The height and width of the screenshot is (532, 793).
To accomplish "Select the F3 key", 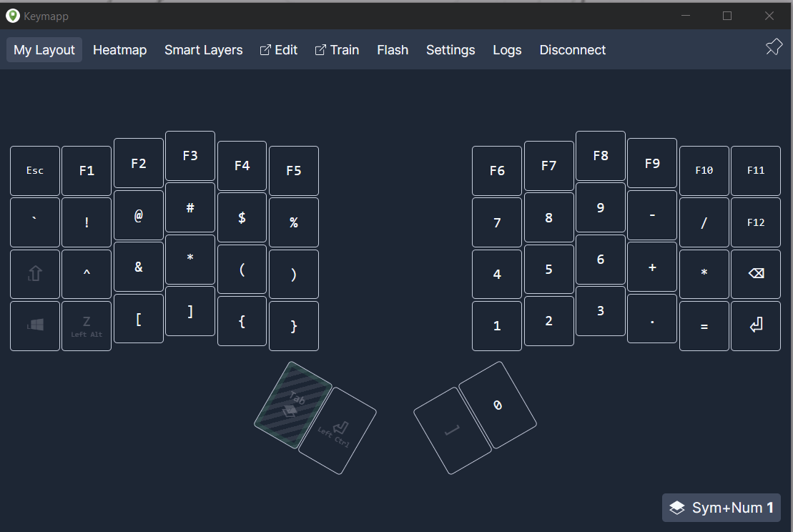I will click(x=190, y=156).
